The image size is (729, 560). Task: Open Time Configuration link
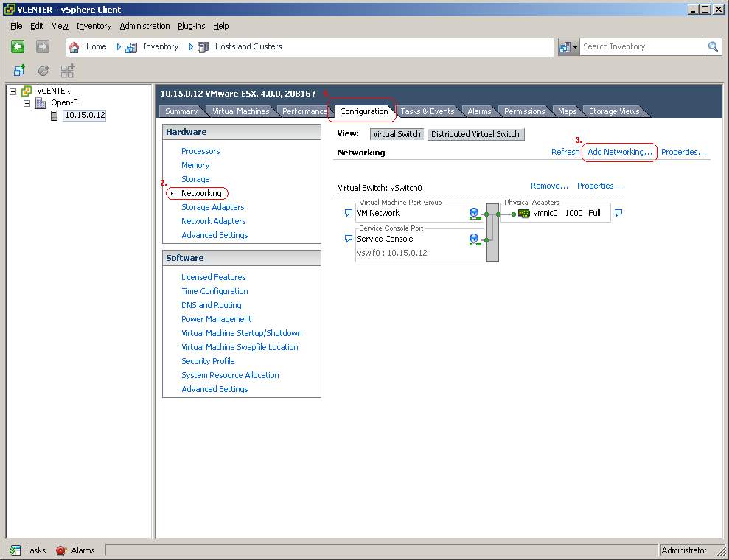click(x=214, y=291)
